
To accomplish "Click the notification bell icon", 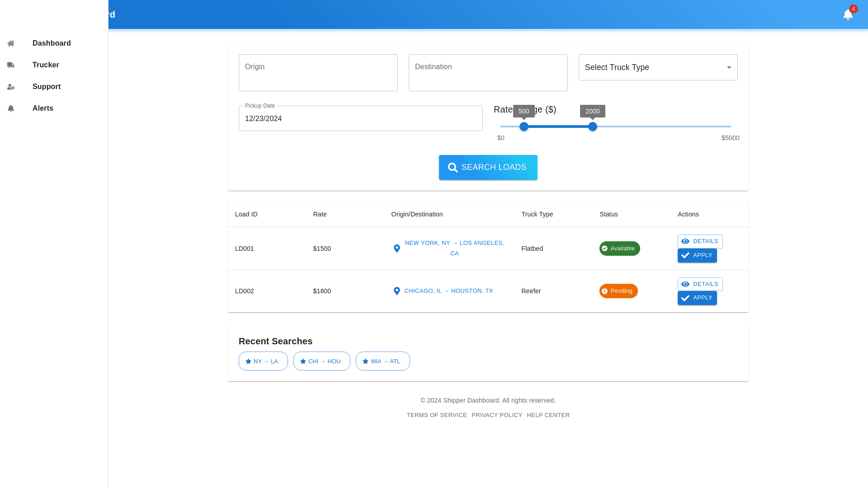I will pos(848,14).
